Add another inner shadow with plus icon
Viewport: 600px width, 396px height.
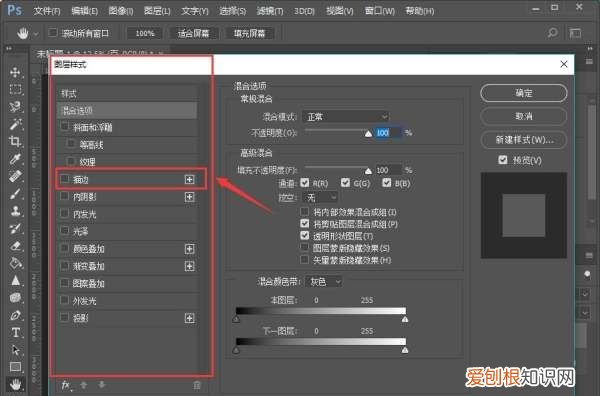pyautogui.click(x=189, y=197)
